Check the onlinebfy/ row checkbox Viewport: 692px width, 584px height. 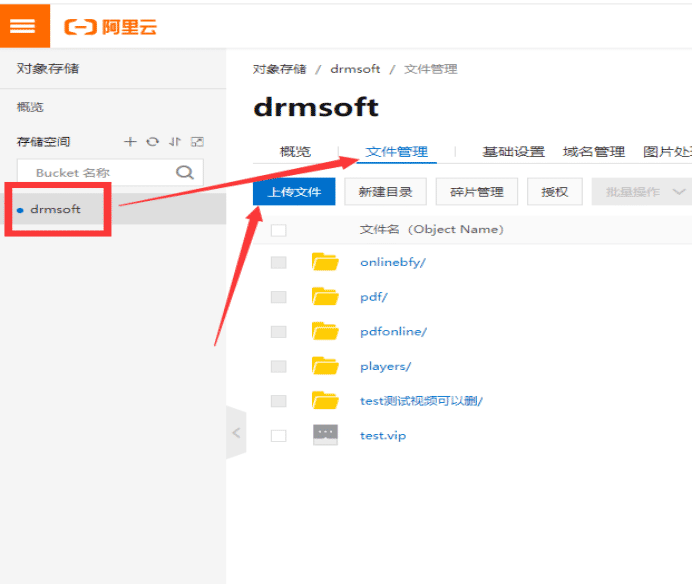278,262
